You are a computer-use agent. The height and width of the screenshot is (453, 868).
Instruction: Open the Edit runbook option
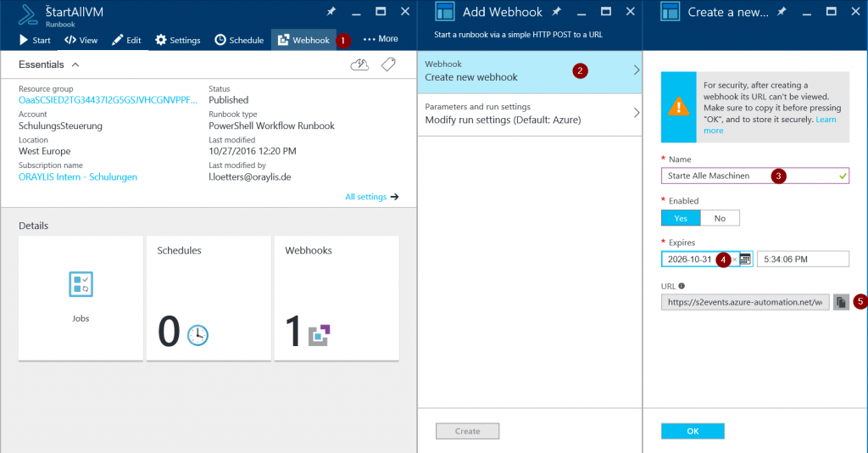click(x=126, y=40)
